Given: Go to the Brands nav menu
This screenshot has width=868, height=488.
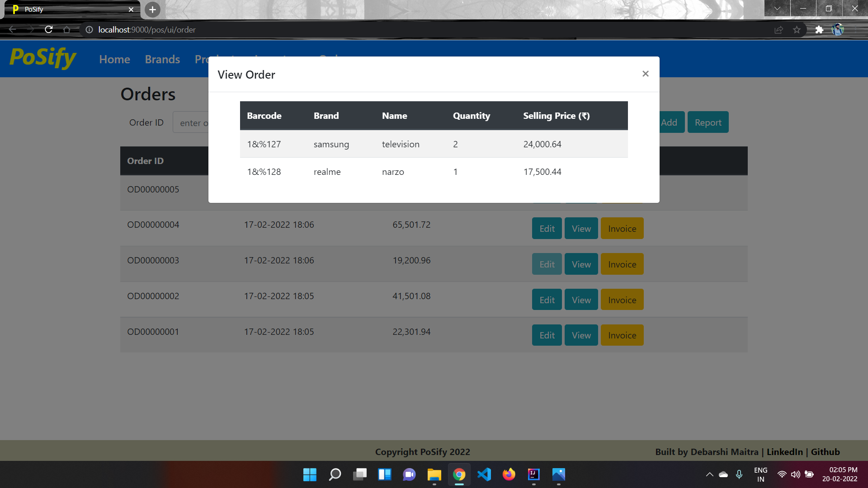Looking at the screenshot, I should click(x=162, y=59).
